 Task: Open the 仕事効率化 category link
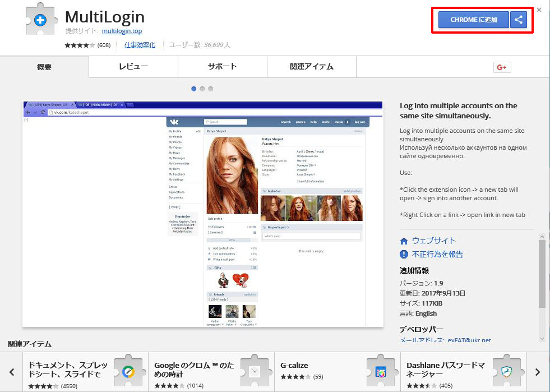pos(140,45)
